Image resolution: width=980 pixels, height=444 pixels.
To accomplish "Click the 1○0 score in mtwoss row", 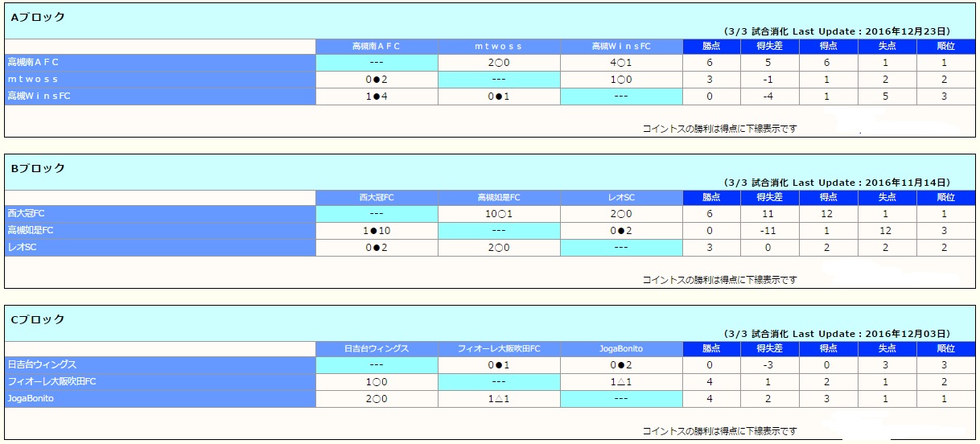I will [621, 80].
